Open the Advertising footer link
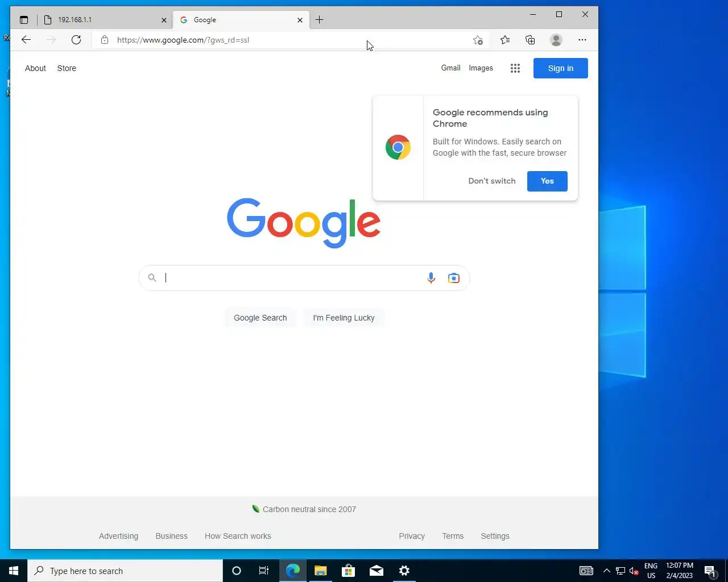 (118, 536)
